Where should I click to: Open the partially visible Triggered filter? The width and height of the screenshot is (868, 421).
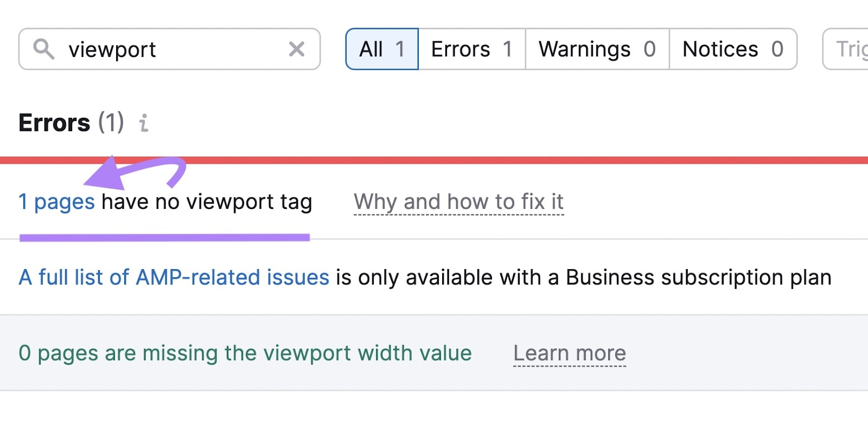(849, 49)
